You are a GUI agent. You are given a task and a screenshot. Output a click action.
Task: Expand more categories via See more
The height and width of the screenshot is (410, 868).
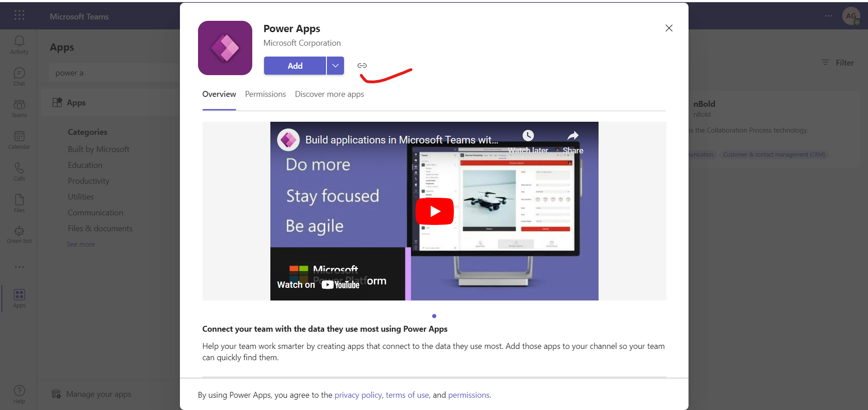pyautogui.click(x=80, y=244)
